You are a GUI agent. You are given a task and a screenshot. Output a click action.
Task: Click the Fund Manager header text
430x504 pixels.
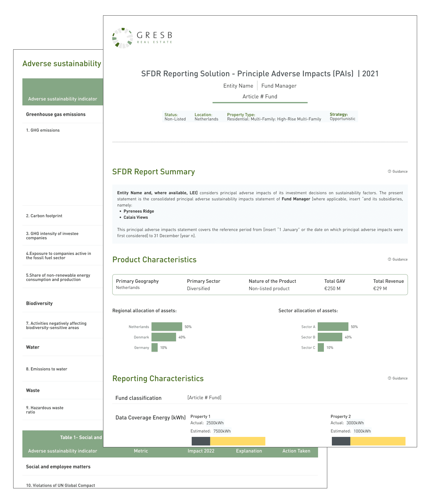[279, 86]
